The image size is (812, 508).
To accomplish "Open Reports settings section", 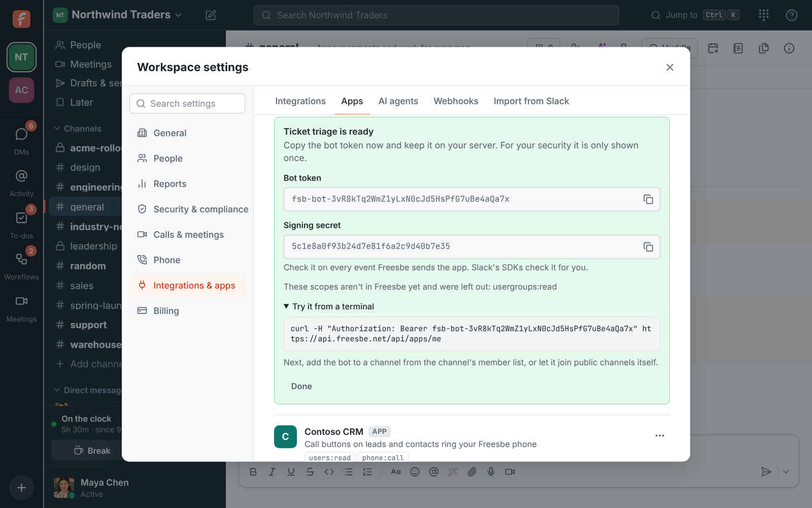I will point(188,184).
